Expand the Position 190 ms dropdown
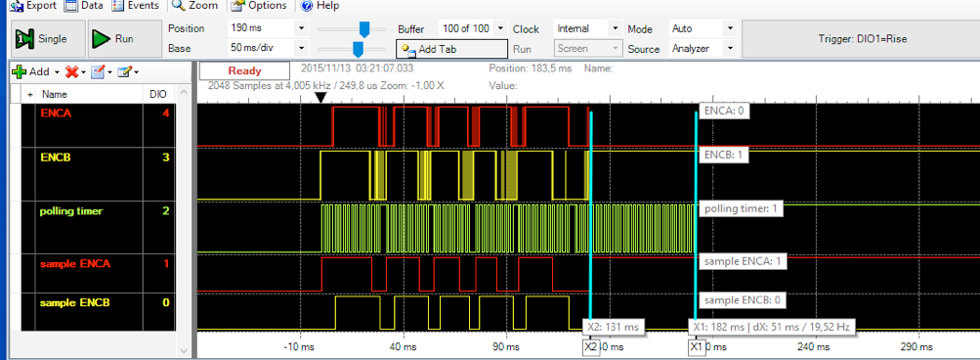This screenshot has height=360, width=980. (x=301, y=28)
